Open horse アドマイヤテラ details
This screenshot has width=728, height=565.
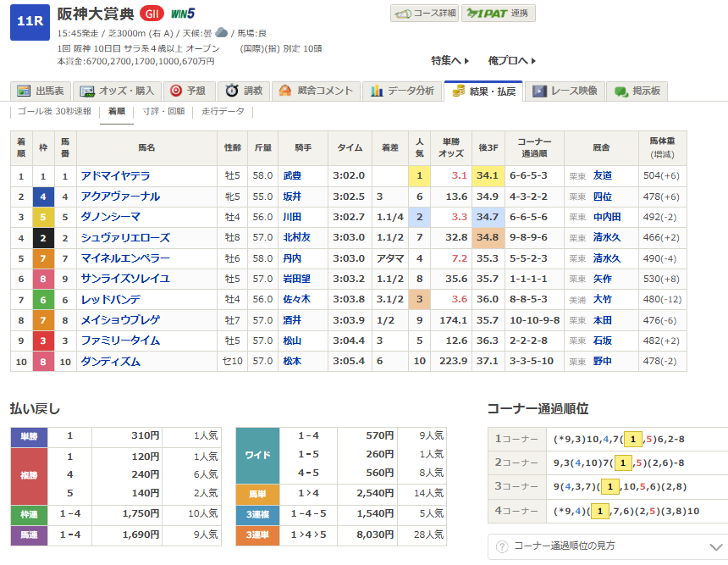[x=115, y=176]
